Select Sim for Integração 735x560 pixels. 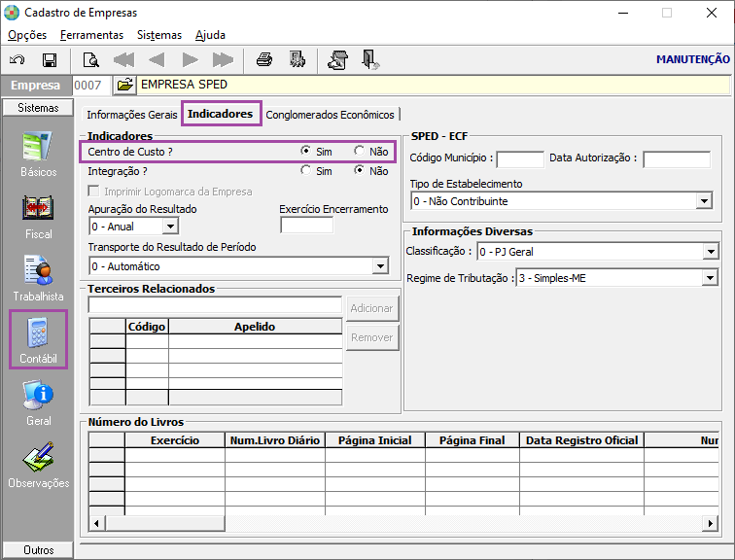click(306, 170)
